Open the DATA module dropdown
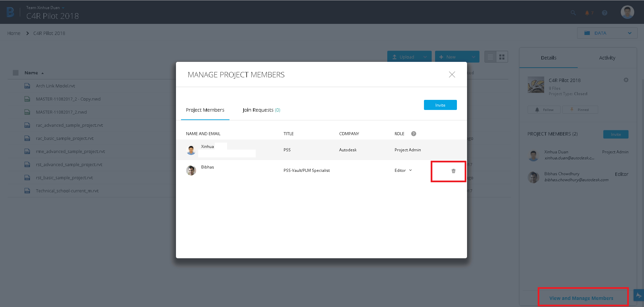The height and width of the screenshot is (307, 644). click(x=606, y=33)
